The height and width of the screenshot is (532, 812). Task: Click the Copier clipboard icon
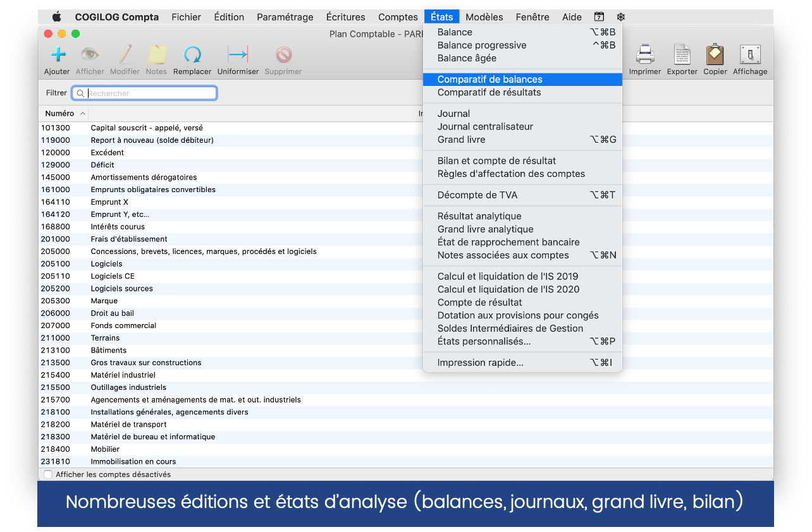click(715, 55)
